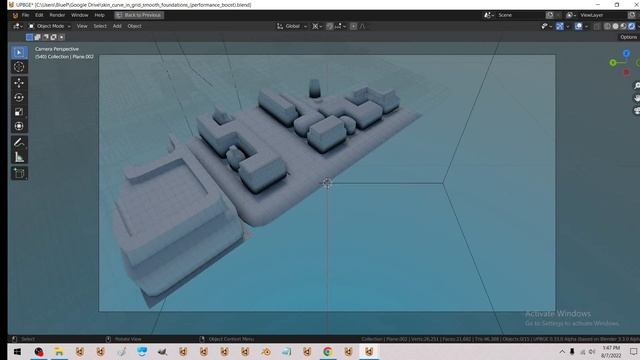
Task: Toggle viewport overlays visibility
Action: click(578, 26)
